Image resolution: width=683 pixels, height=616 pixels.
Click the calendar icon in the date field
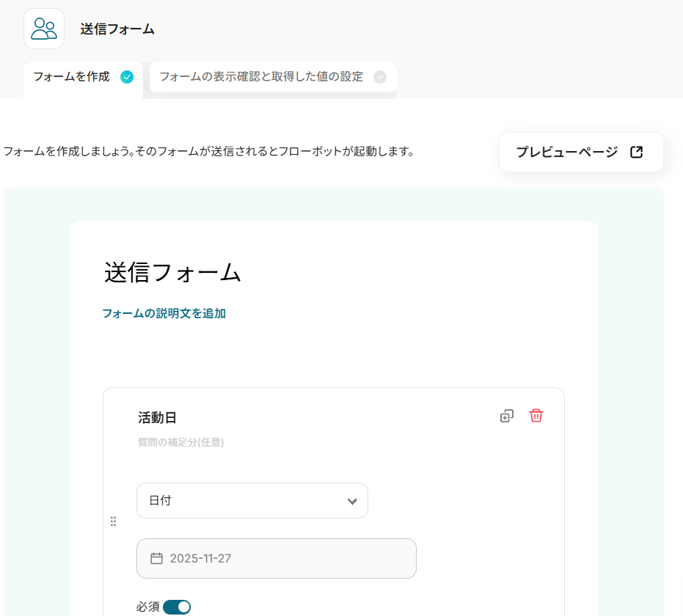[156, 558]
